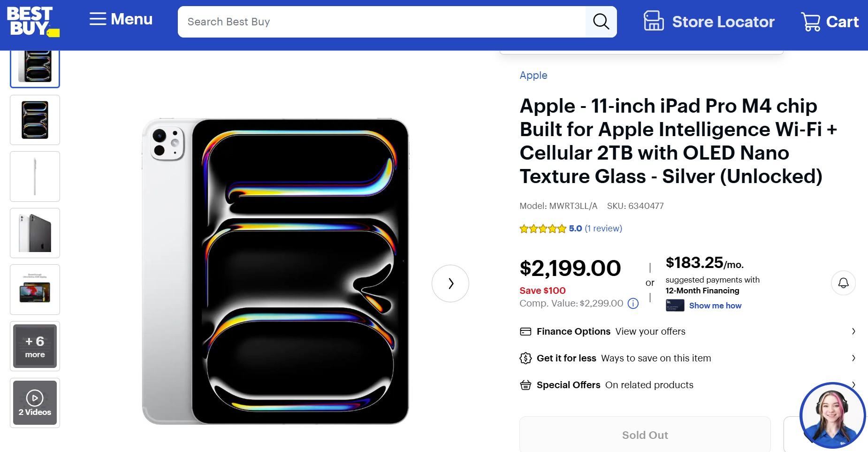The image size is (868, 452).
Task: Open the 1 review link
Action: click(603, 229)
